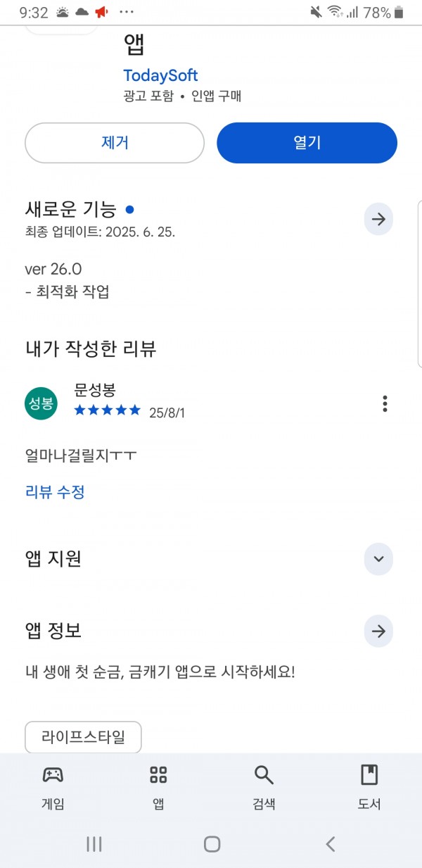Screen dimensions: 422x868
Task: Tap the Android home navigation button
Action: (212, 844)
